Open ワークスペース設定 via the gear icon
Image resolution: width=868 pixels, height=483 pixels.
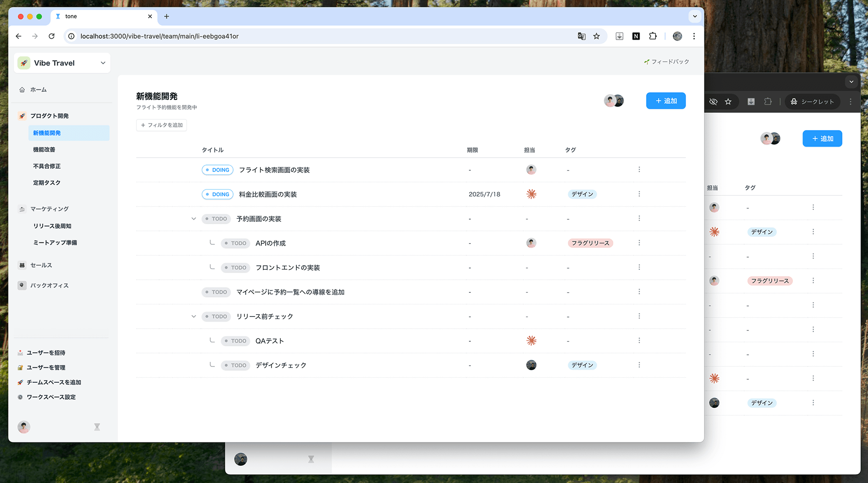[x=20, y=397]
